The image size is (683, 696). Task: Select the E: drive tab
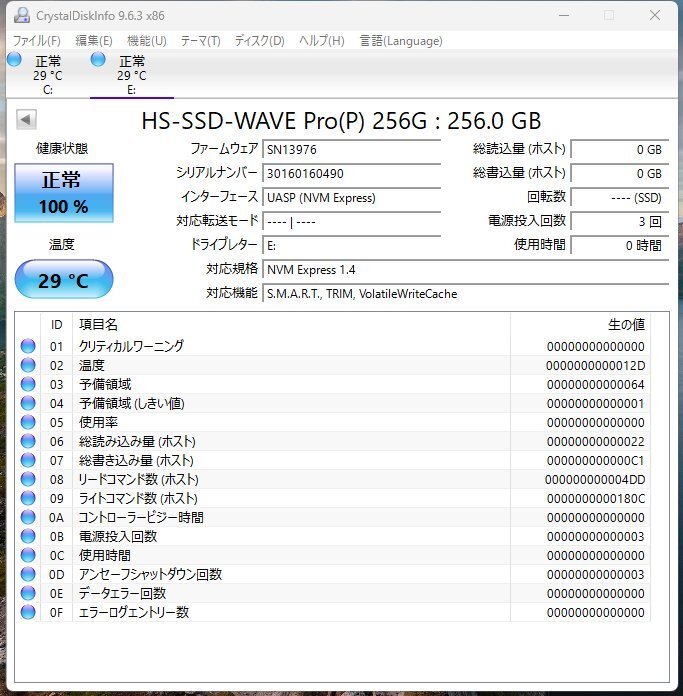tap(131, 75)
